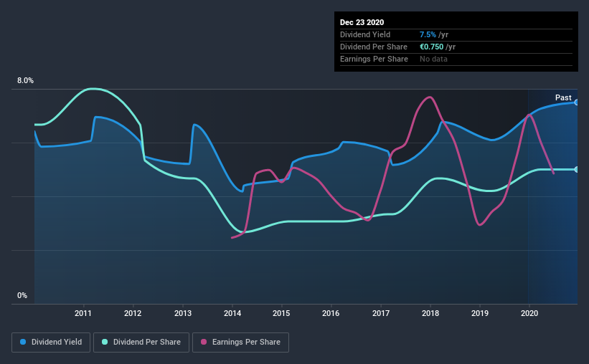This screenshot has height=364, width=589.
Task: Click the 7.5% Dividend Yield tooltip value
Action: pos(428,34)
